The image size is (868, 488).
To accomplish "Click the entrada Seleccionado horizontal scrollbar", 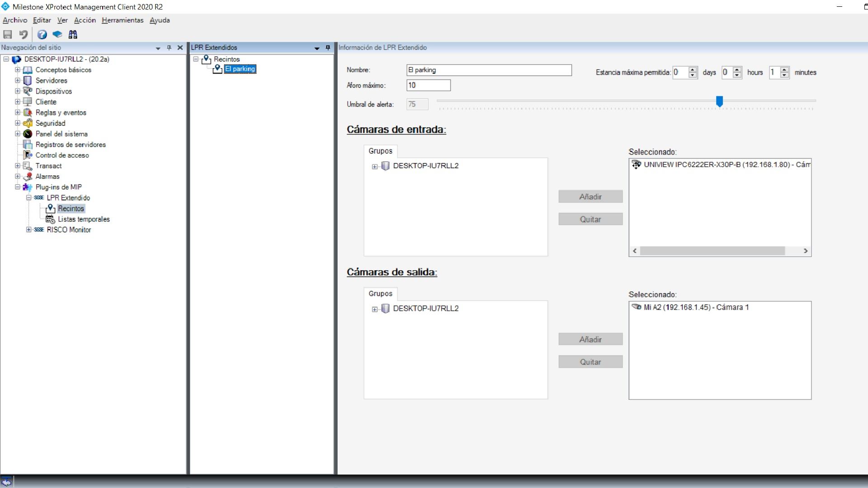I will 712,251.
